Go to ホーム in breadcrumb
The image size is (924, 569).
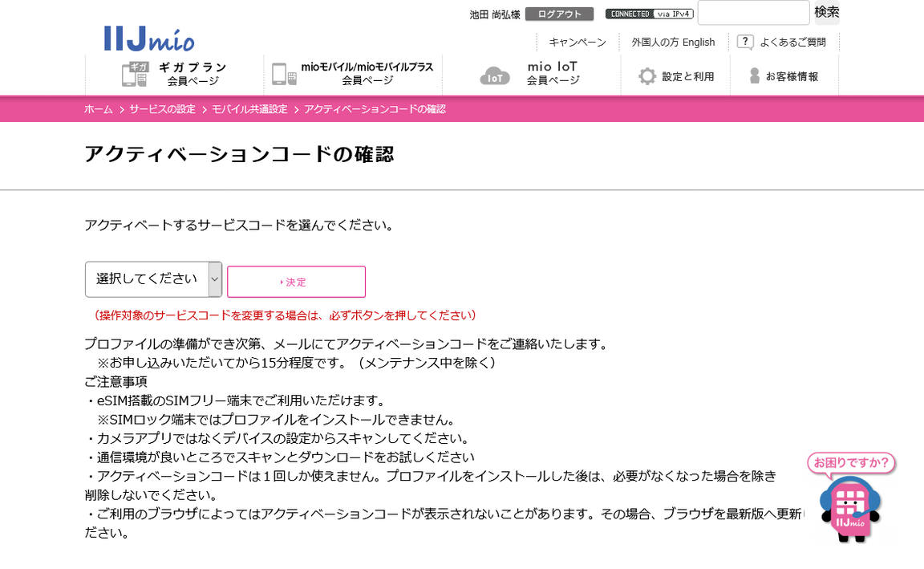[x=99, y=109]
